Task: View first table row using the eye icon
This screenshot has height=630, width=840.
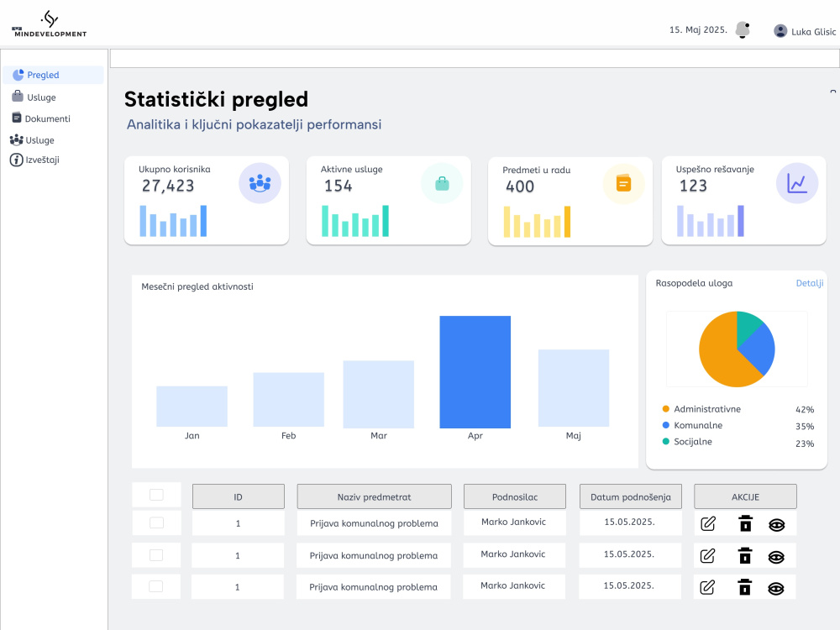Action: (x=777, y=525)
